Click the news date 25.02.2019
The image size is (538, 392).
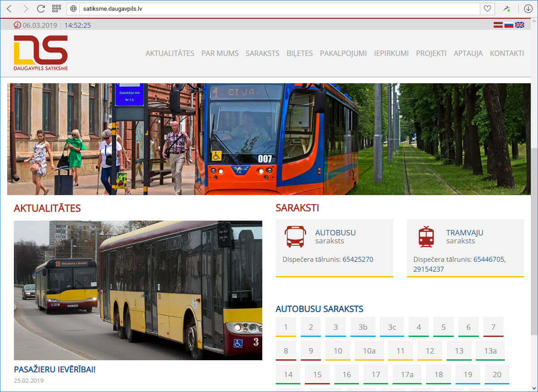coord(29,380)
